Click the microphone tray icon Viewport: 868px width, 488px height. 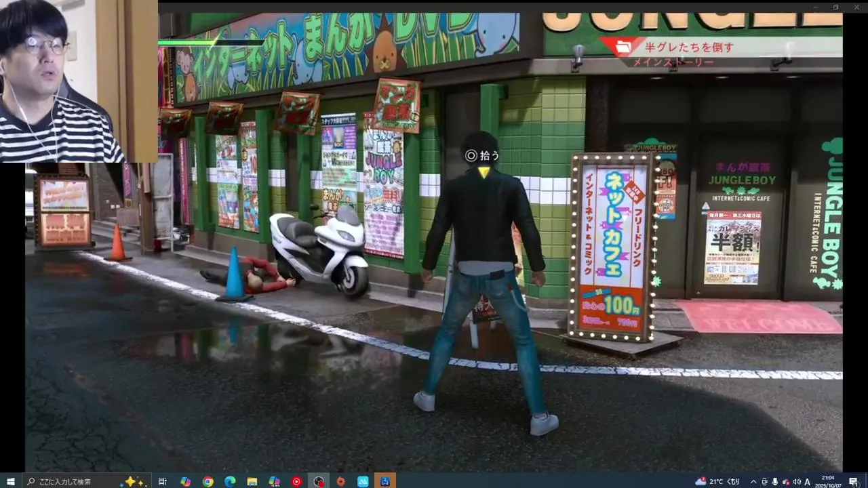click(775, 481)
